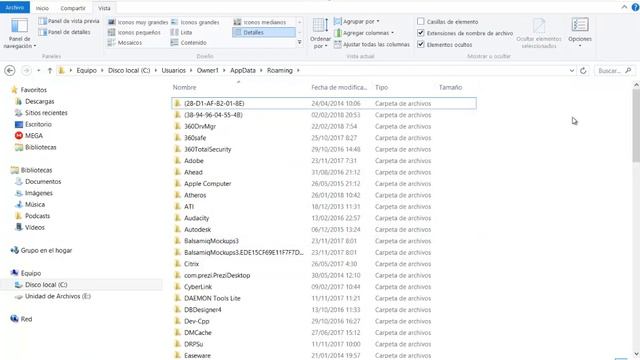Select Lista layout

tap(181, 32)
